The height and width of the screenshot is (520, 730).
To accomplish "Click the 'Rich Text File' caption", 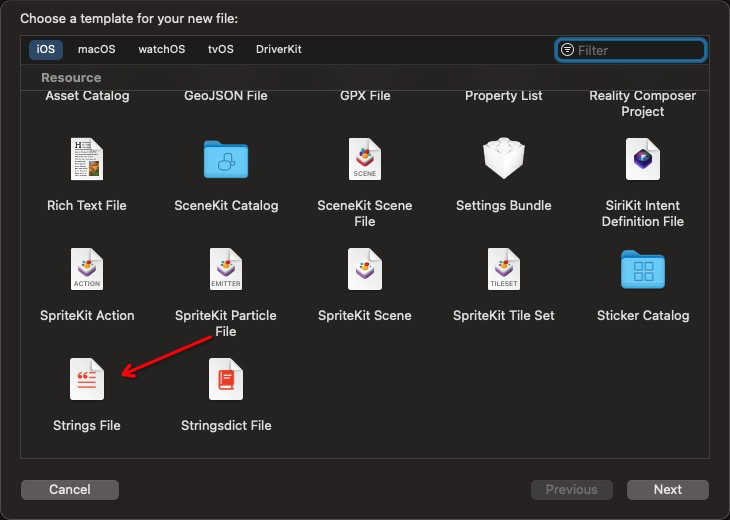I will click(87, 206).
